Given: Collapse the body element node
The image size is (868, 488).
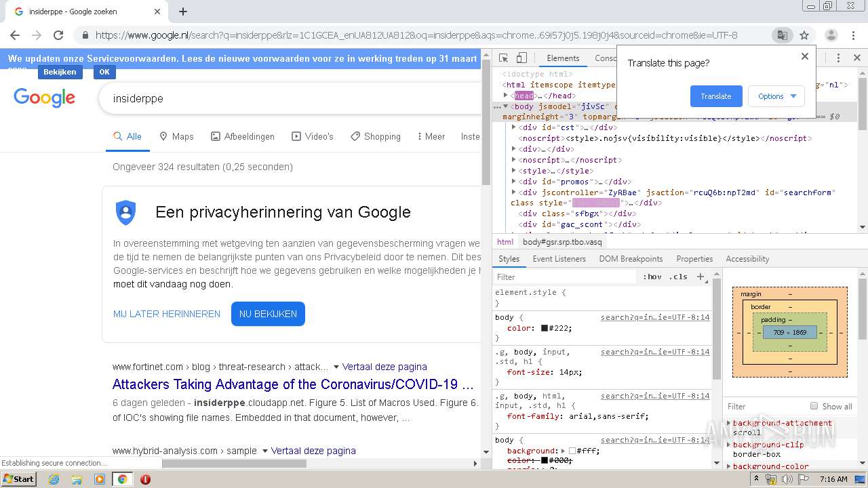Looking at the screenshot, I should [x=506, y=106].
